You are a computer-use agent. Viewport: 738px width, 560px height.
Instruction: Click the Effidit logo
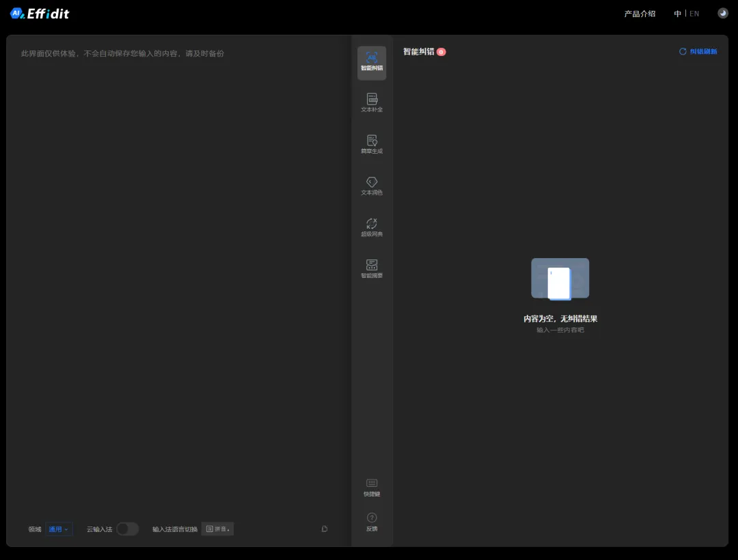(x=40, y=13)
